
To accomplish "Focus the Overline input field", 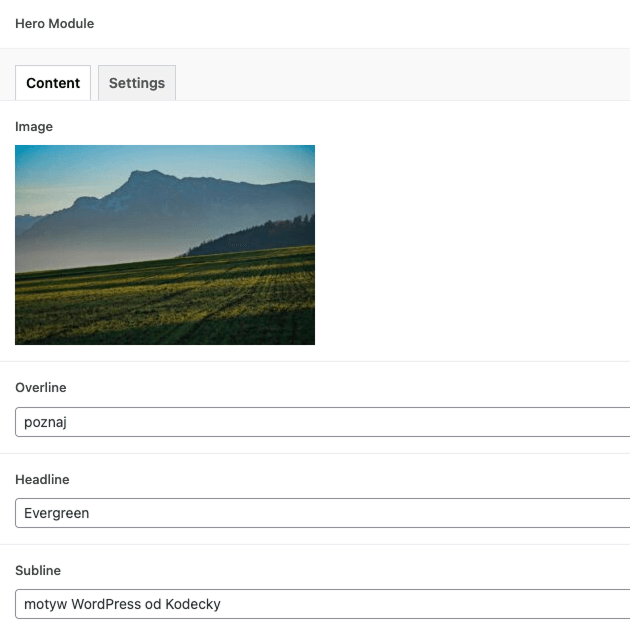I will 320,422.
